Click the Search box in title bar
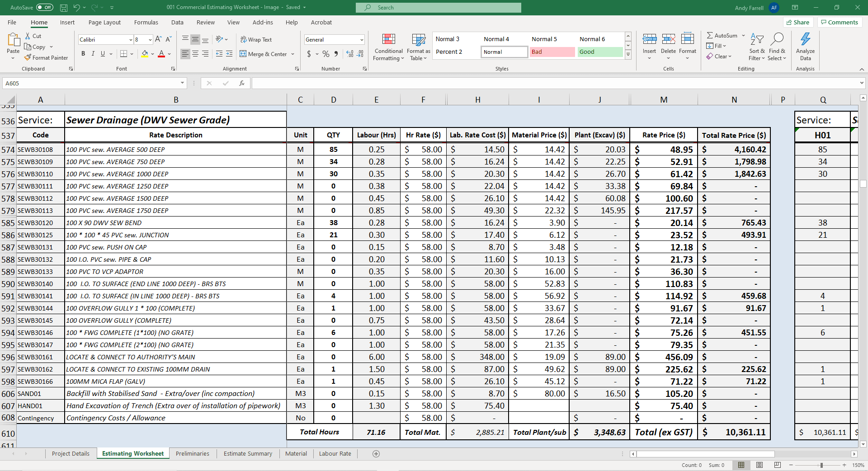Screen dimensions: 868x471 [x=438, y=8]
